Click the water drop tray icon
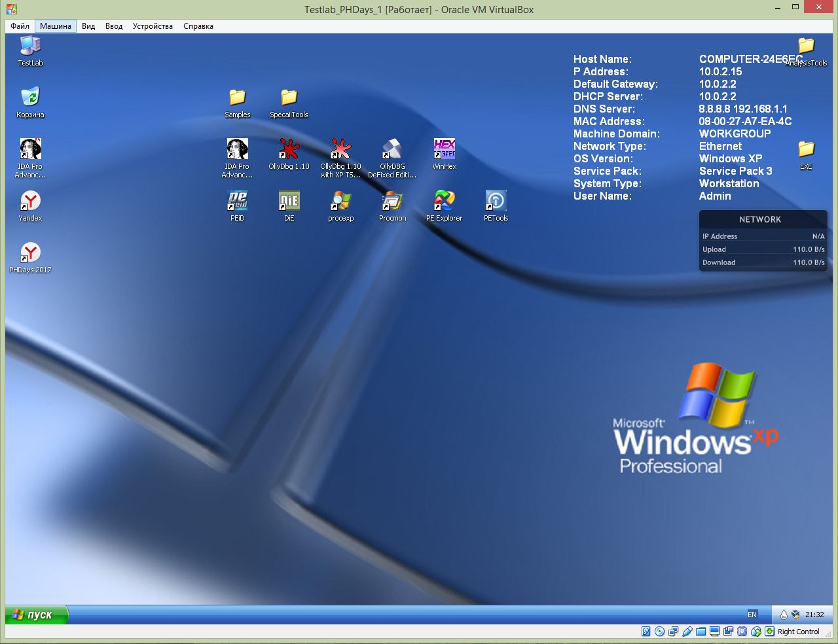The image size is (838, 644). [784, 615]
